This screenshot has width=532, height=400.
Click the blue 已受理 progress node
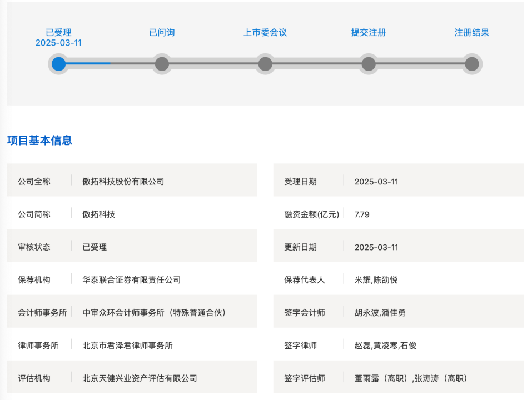58,64
